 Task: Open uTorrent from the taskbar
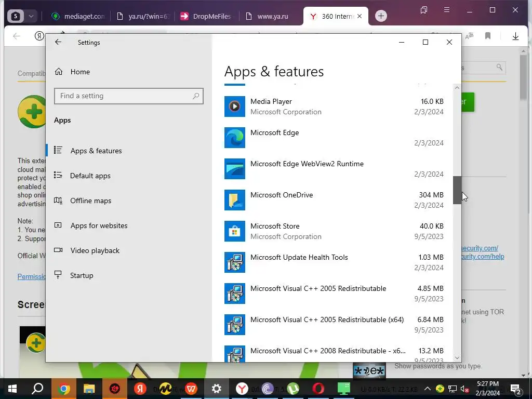293,389
